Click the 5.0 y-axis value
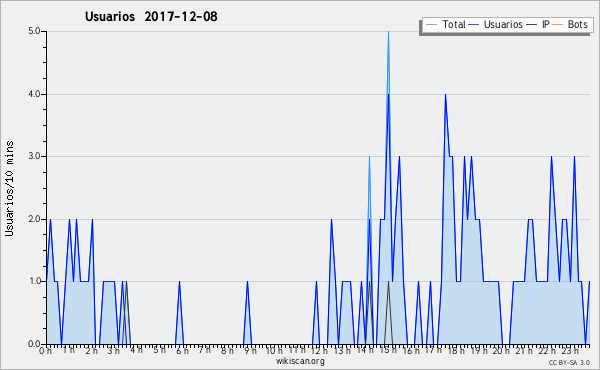 pos(34,31)
